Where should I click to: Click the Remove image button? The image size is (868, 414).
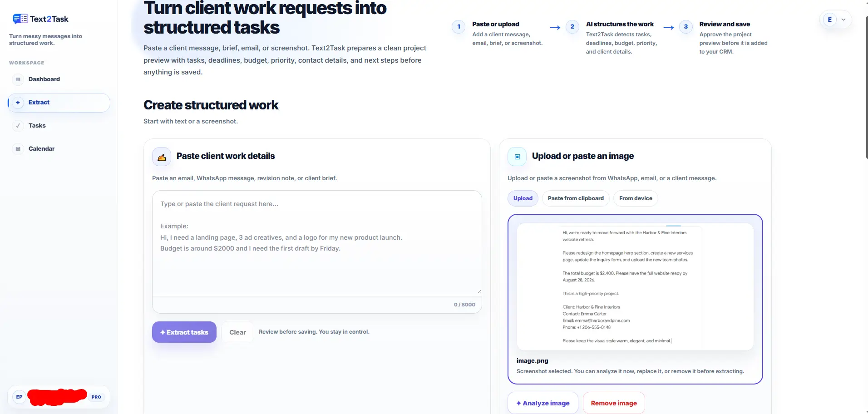click(614, 403)
